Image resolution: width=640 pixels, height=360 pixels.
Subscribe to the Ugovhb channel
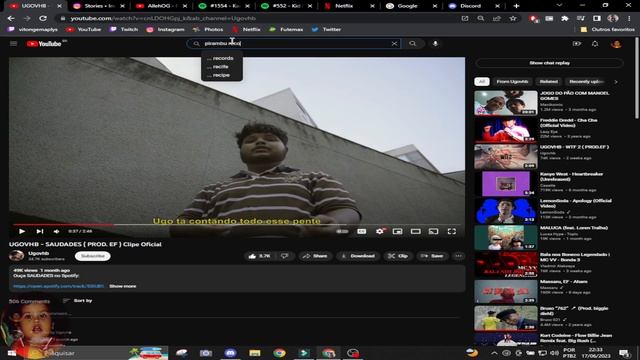pyautogui.click(x=93, y=256)
